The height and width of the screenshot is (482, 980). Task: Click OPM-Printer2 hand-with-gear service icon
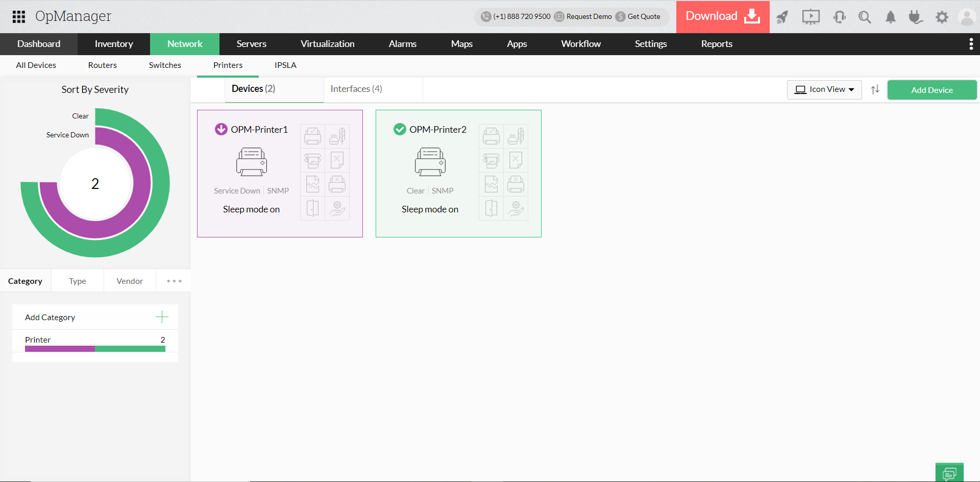tap(516, 208)
